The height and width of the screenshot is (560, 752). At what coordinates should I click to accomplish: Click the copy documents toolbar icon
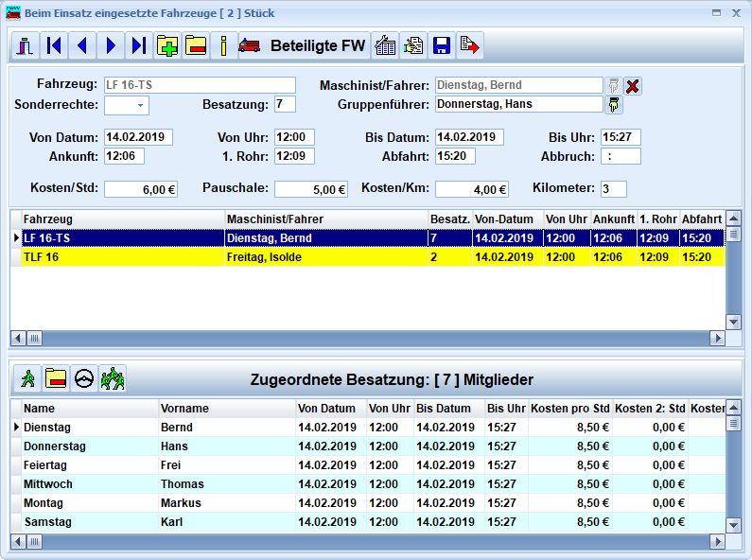click(413, 46)
